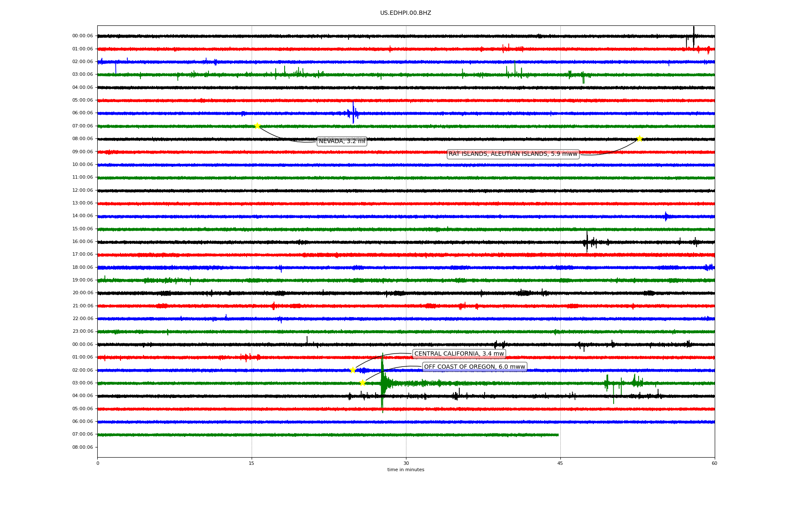812x508 pixels.
Task: Click the 08:00:06 bottom row time label
Action: coord(82,447)
